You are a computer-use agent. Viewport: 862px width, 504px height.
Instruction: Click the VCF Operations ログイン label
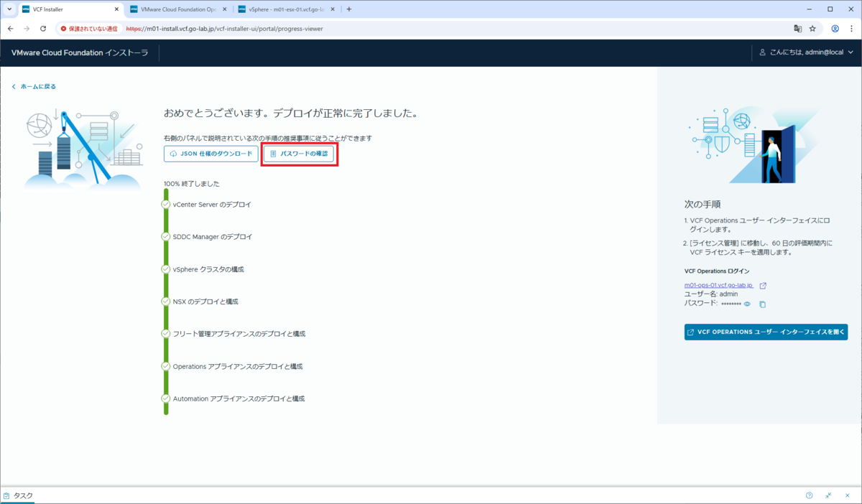pos(717,271)
